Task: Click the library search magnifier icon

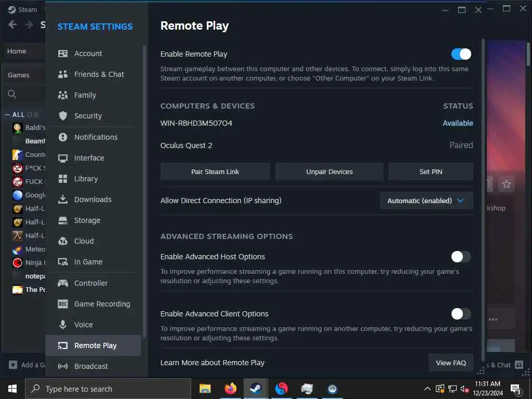Action: click(x=12, y=94)
